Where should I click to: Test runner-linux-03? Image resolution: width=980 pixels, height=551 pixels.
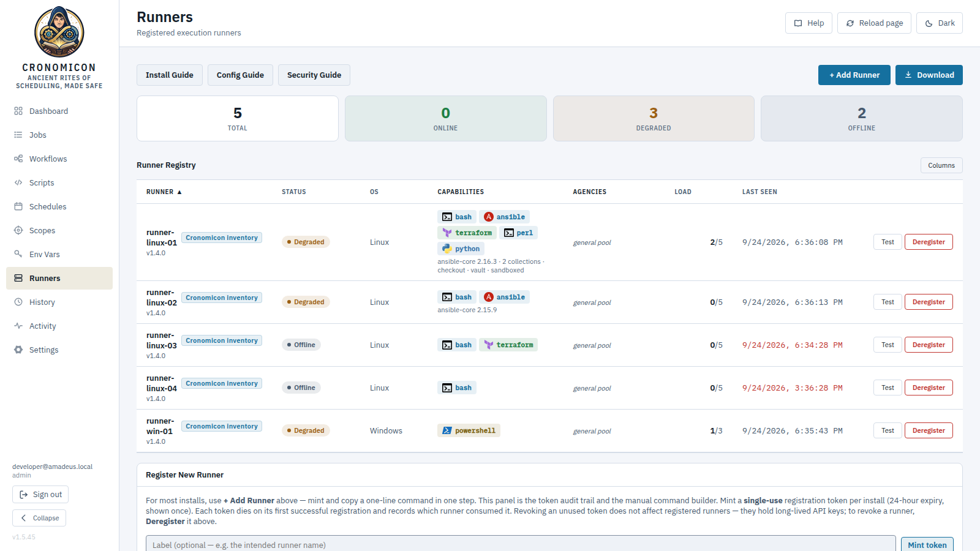click(888, 345)
